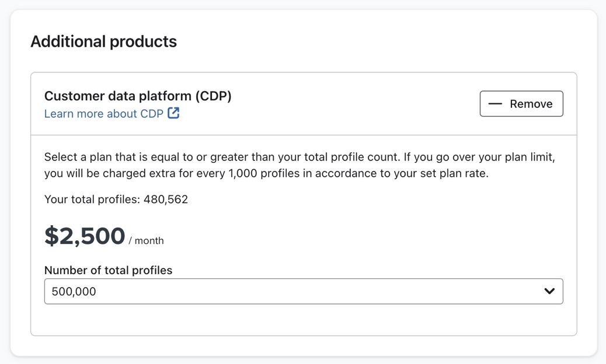Click the Customer data platform (CDP) header
Image resolution: width=606 pixels, height=364 pixels.
click(138, 96)
